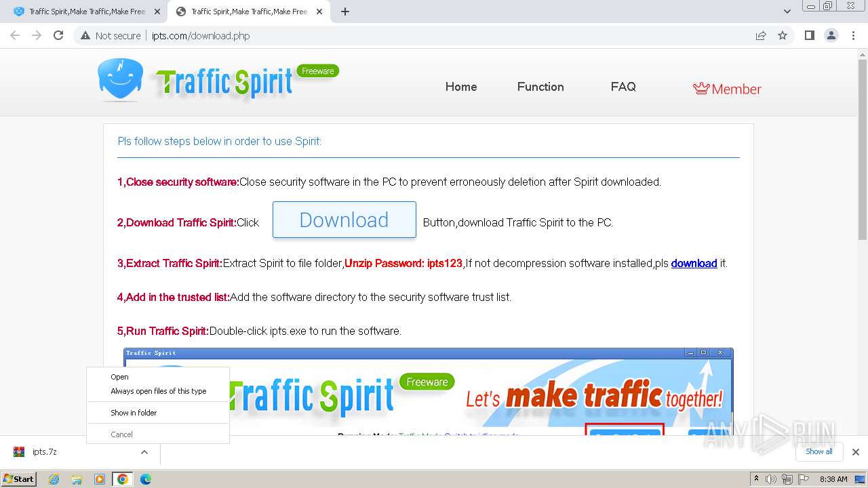Screen dimensions: 868x488
Task: Click the Freeware badge next to logo
Action: tap(318, 71)
